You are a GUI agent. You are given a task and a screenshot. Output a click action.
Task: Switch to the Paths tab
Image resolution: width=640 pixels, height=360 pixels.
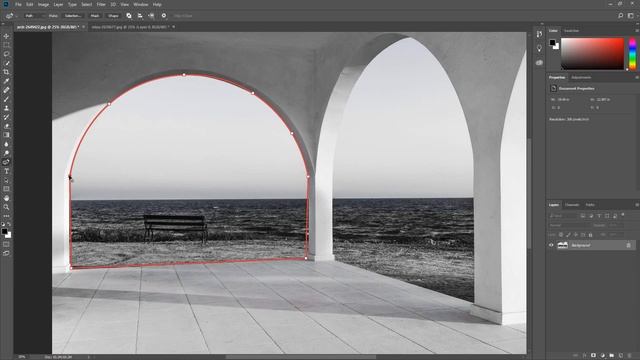coord(590,205)
